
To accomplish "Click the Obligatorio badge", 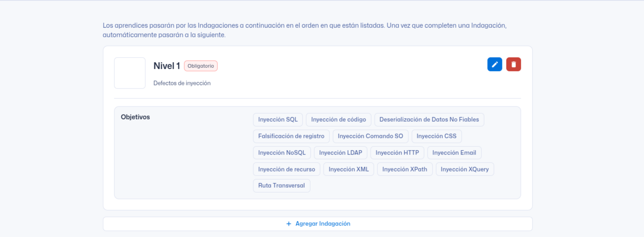I will point(201,66).
